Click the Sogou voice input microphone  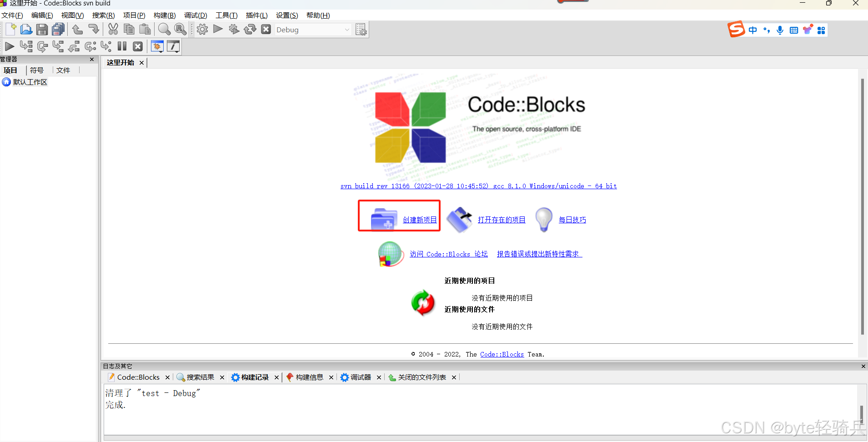coord(780,30)
